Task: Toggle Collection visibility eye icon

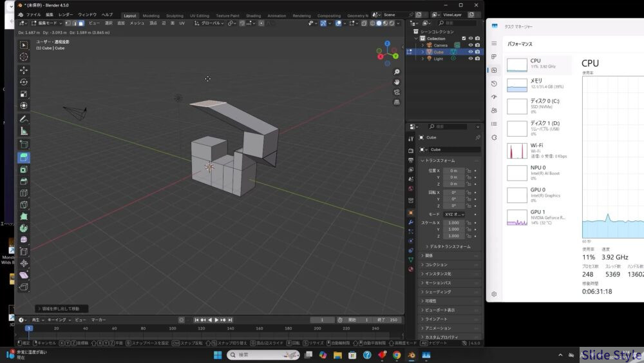Action: click(x=471, y=38)
